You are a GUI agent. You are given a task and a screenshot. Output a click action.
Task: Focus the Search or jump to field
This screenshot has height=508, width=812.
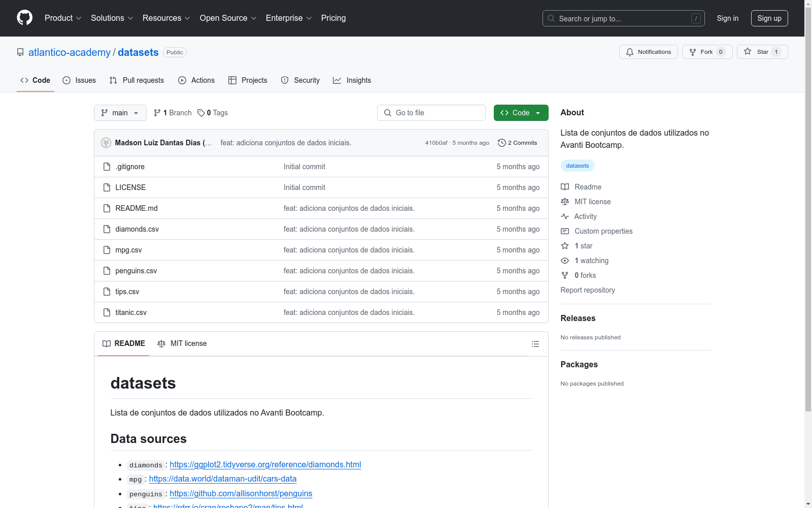tap(623, 18)
